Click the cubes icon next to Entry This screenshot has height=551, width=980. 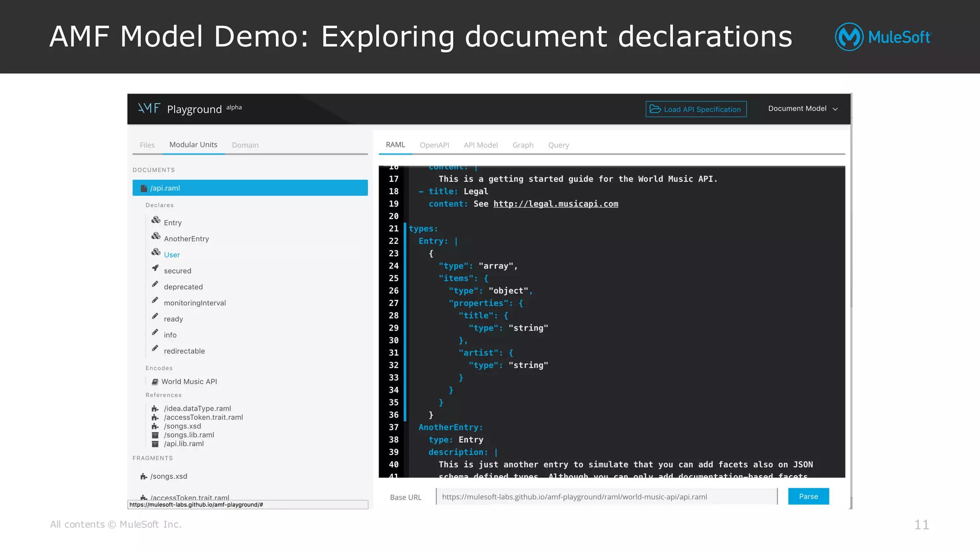[x=156, y=220]
